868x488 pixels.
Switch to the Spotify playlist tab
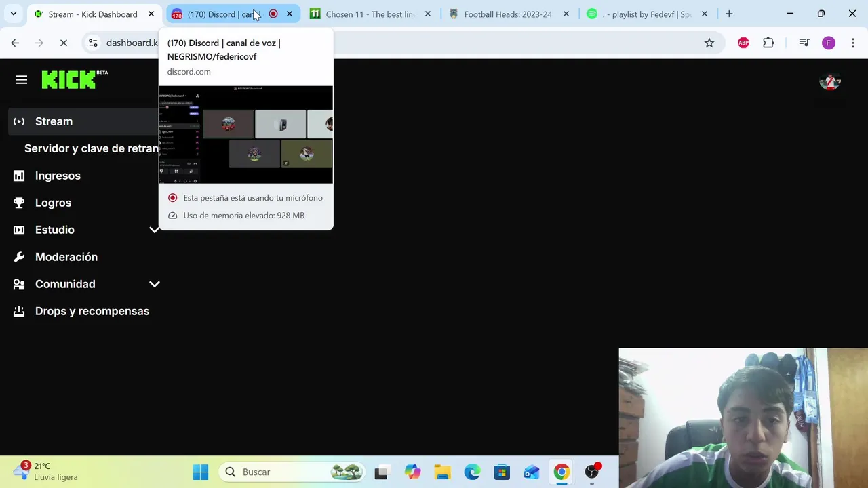coord(646,14)
